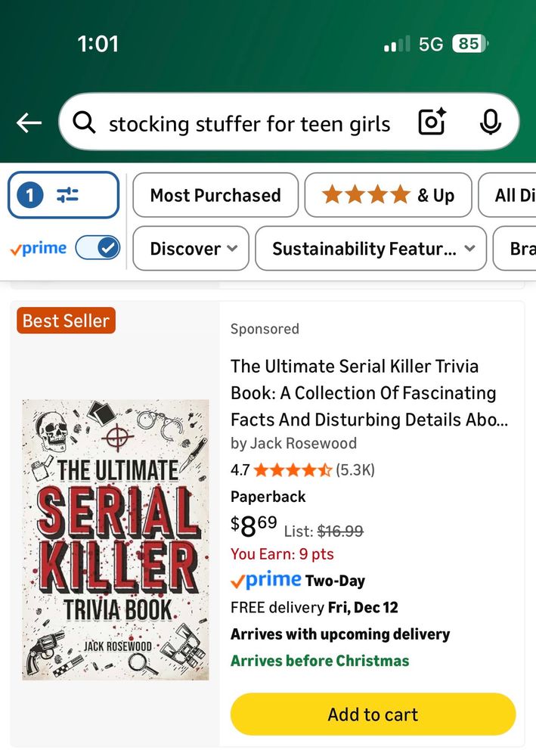Enable the four stars & Up filter

pos(388,195)
